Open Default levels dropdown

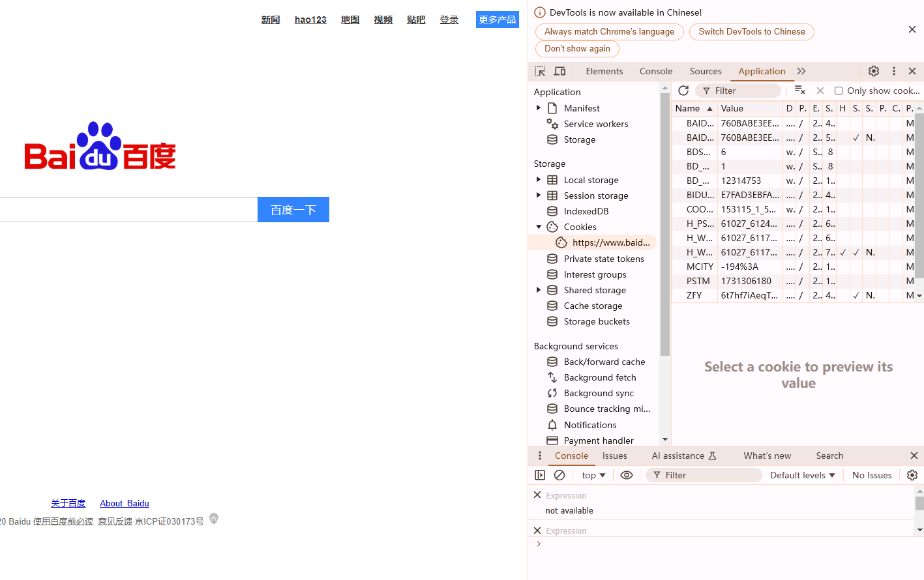coord(803,475)
